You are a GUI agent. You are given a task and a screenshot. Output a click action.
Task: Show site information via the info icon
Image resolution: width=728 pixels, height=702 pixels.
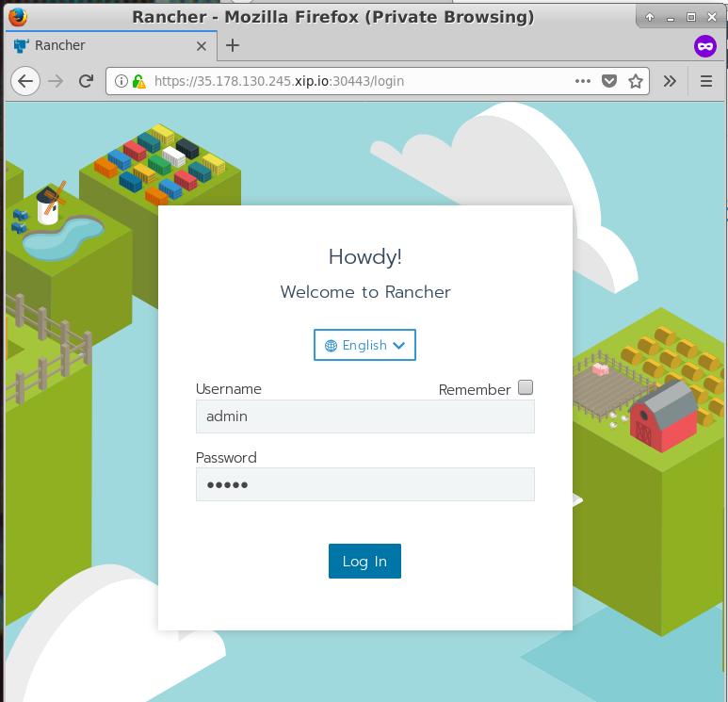(121, 81)
